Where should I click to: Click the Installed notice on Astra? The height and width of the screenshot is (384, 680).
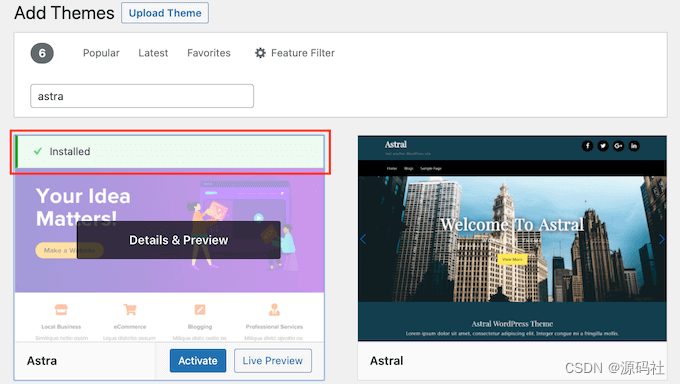point(170,151)
